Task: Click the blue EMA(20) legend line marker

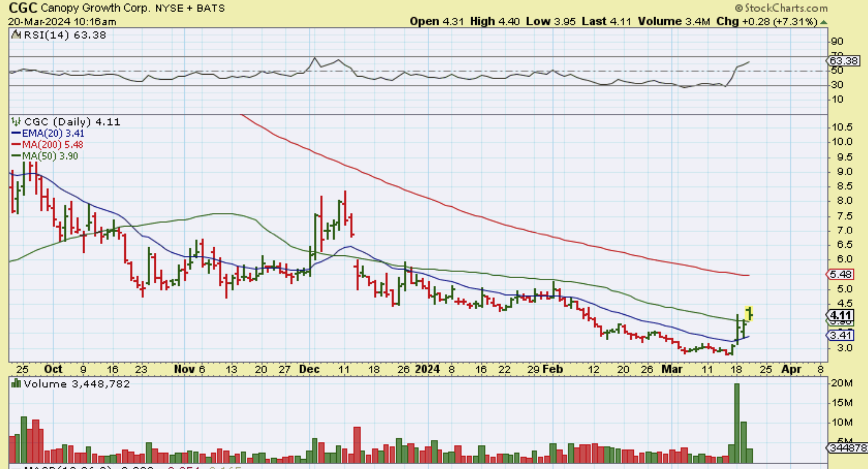Action: click(15, 134)
